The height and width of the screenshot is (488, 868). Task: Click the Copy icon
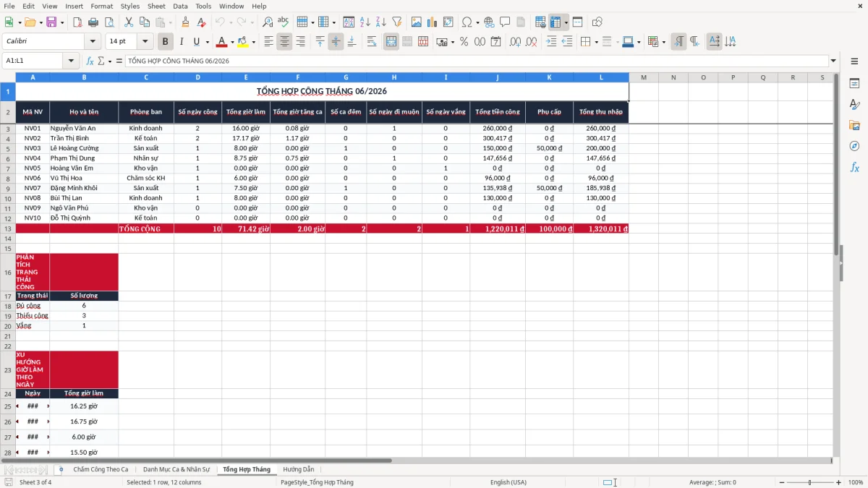(144, 22)
